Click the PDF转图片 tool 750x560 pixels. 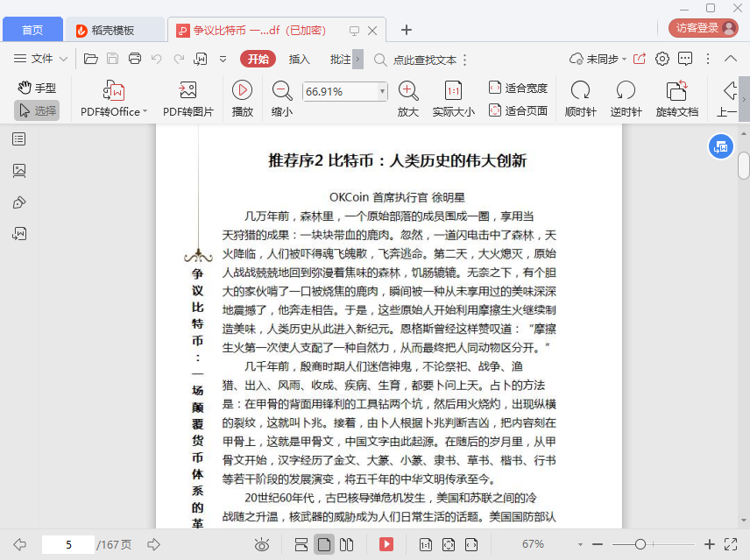click(187, 91)
